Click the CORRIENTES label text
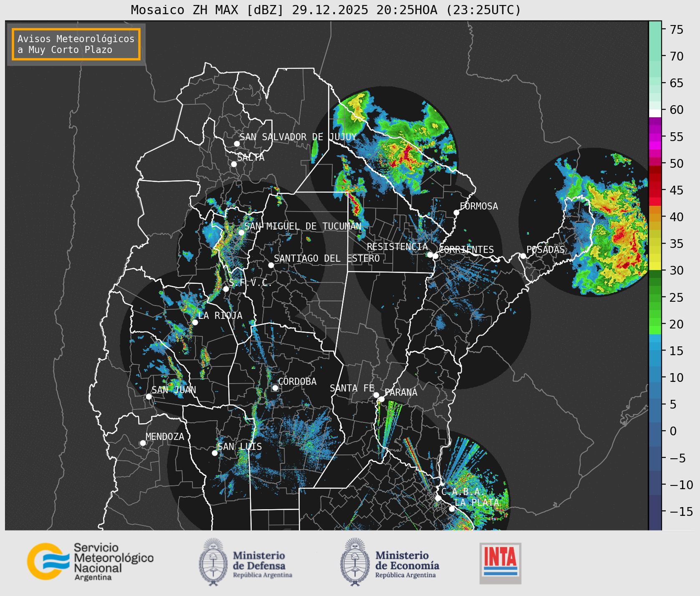Screen dimensions: 700x596 point(466,250)
